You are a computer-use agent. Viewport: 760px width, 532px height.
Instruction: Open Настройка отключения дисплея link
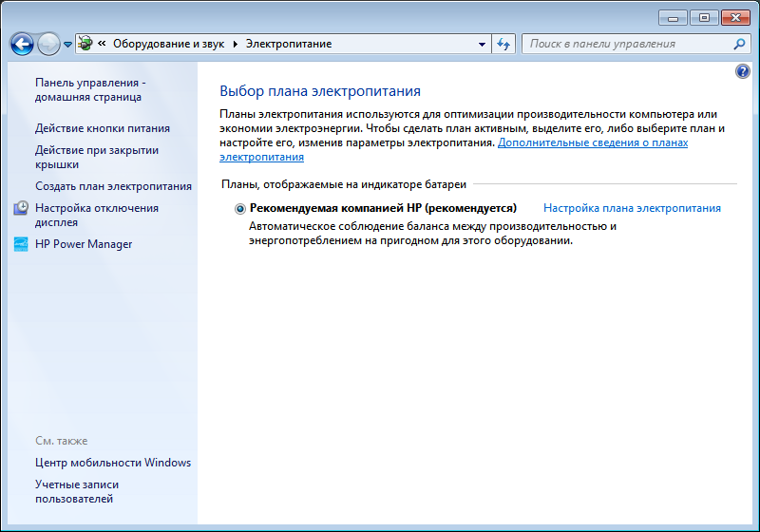click(97, 215)
